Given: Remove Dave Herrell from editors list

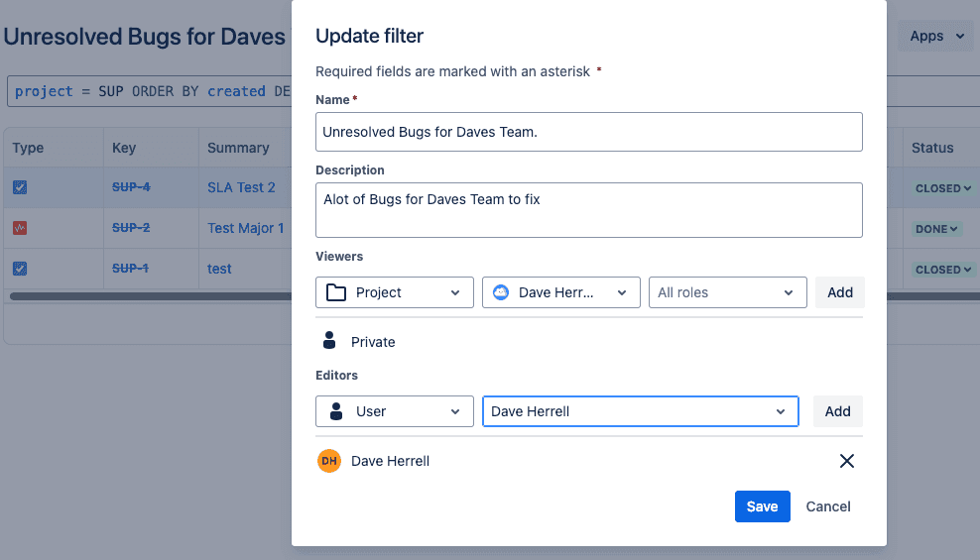Looking at the screenshot, I should click(846, 461).
